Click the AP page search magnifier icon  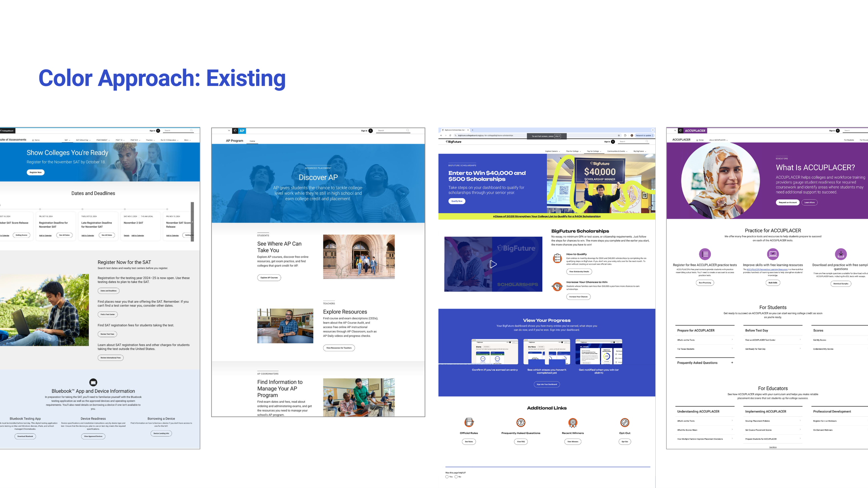408,130
